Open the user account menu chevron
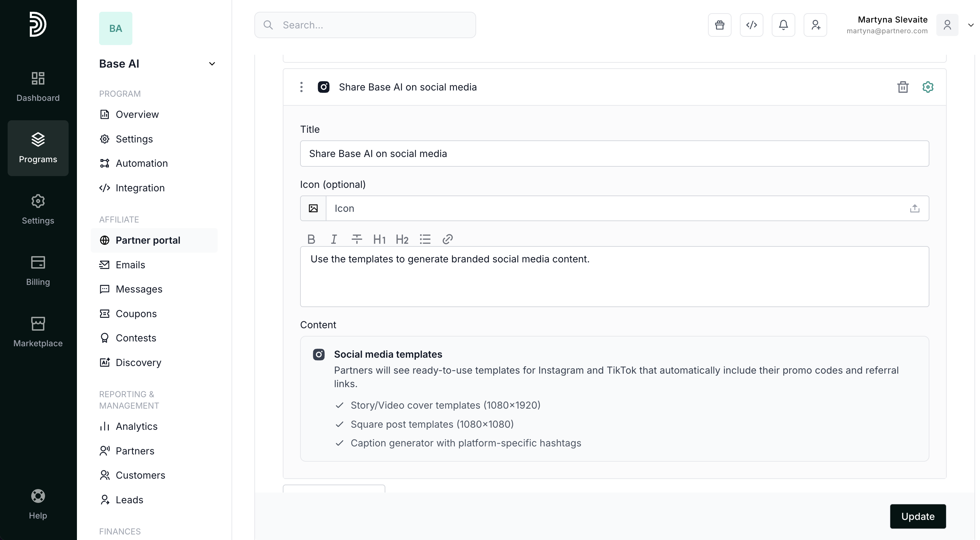Viewport: 980px width, 540px height. tap(971, 25)
